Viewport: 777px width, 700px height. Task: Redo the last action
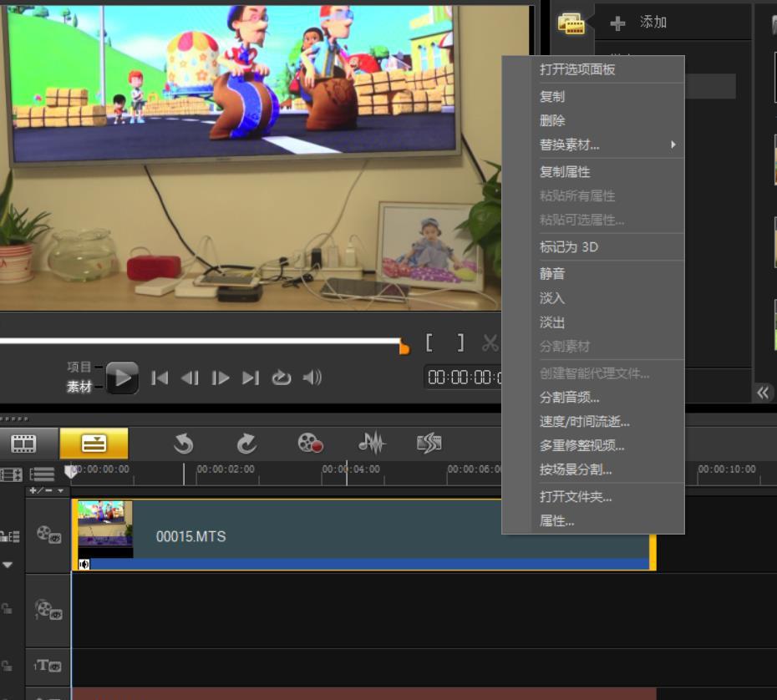point(246,444)
